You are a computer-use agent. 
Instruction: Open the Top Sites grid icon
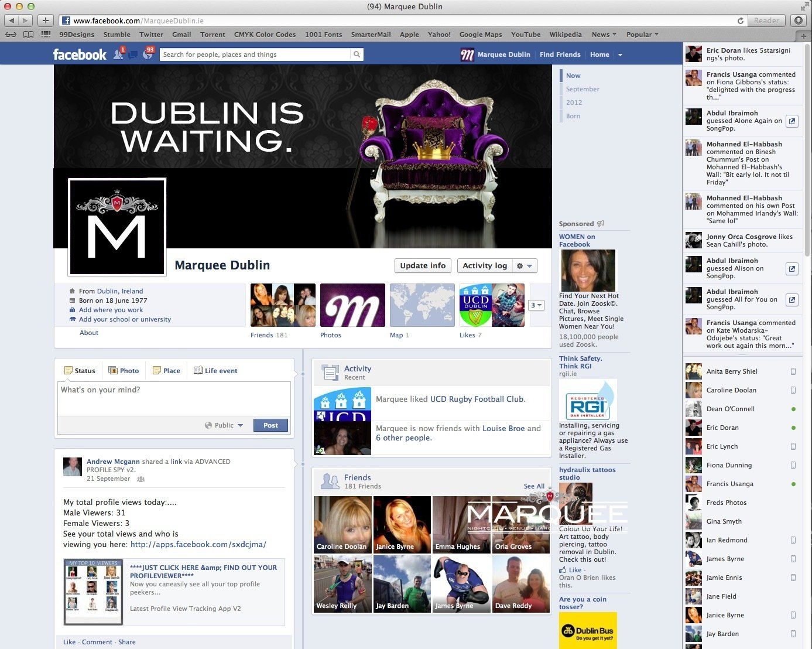coord(47,35)
